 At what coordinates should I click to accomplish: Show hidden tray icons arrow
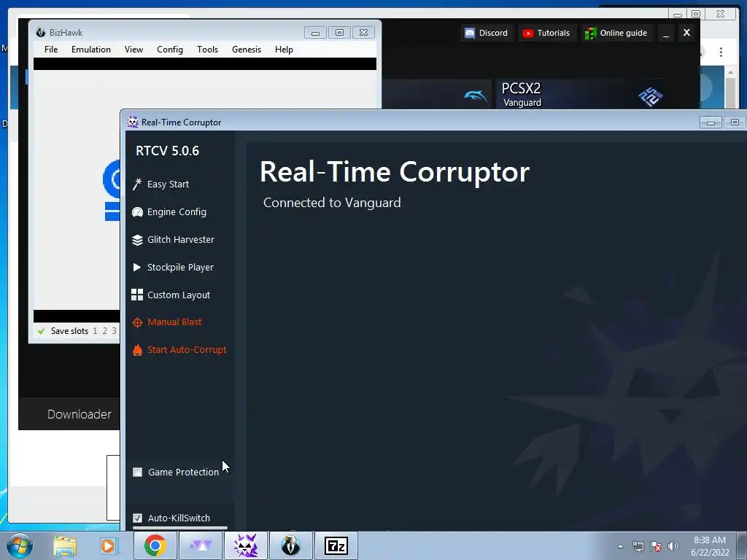tap(620, 546)
